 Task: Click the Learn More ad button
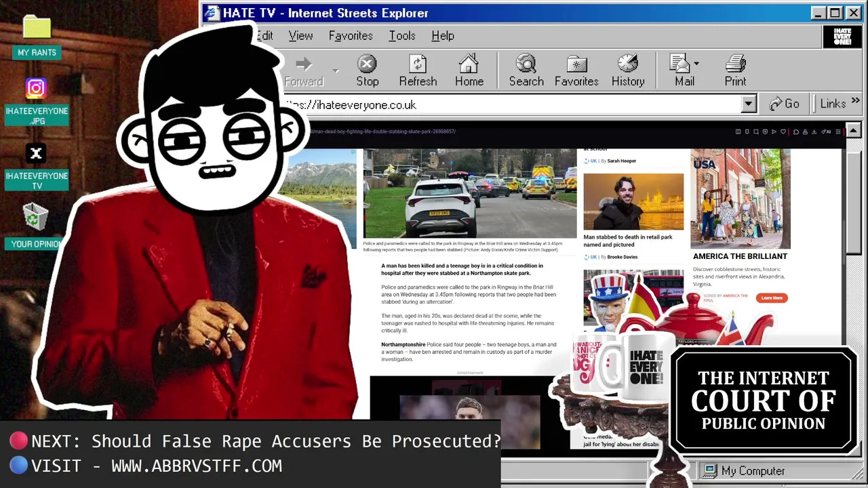[x=772, y=298]
